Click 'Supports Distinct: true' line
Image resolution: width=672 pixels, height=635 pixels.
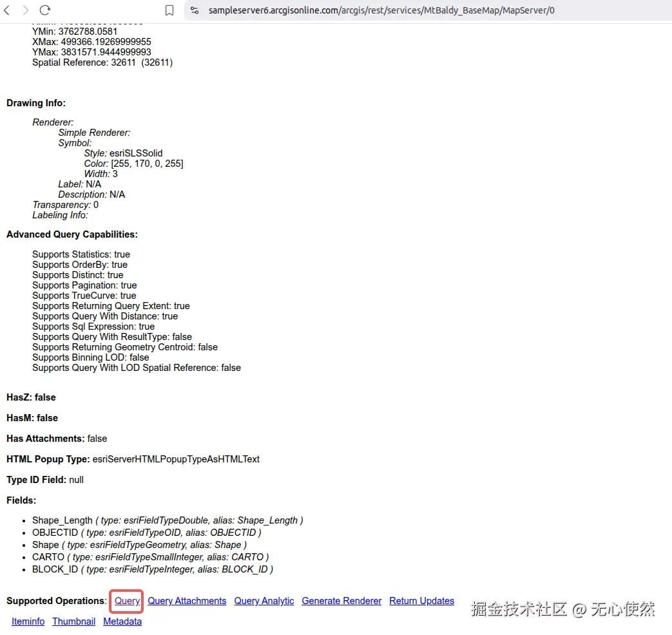(x=77, y=275)
